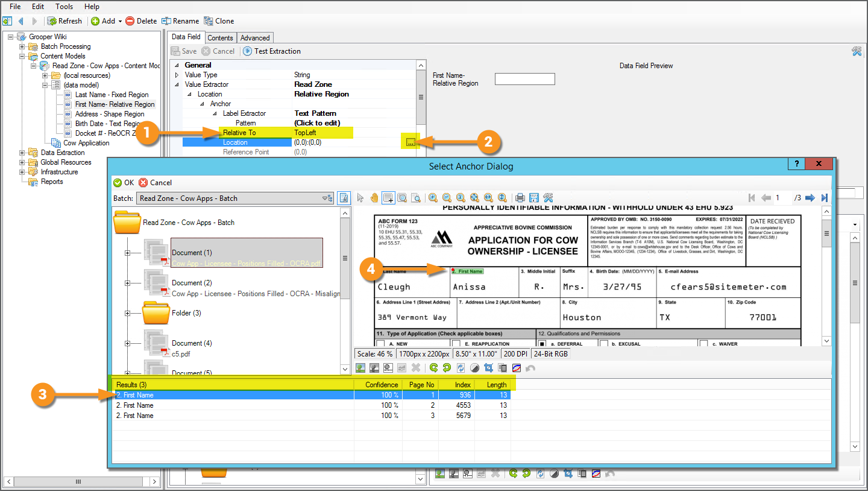Click the rotate clockwise green arrow icon

click(x=447, y=367)
